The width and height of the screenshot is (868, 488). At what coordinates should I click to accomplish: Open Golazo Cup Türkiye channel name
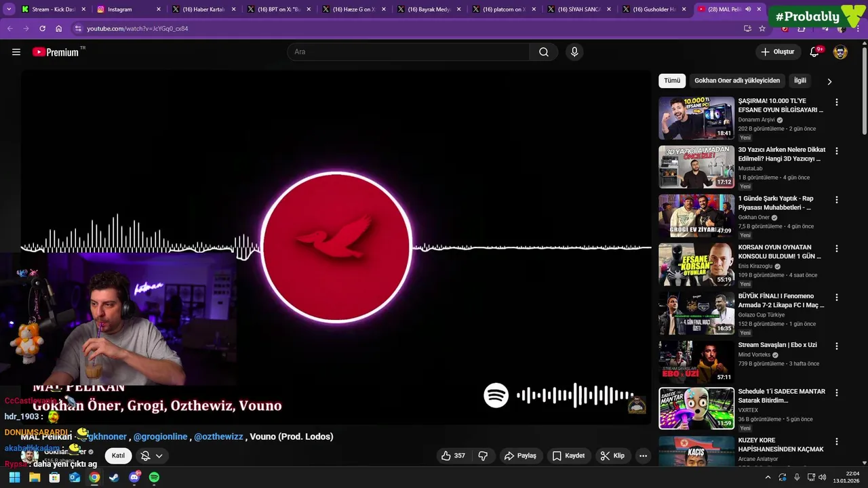click(761, 315)
